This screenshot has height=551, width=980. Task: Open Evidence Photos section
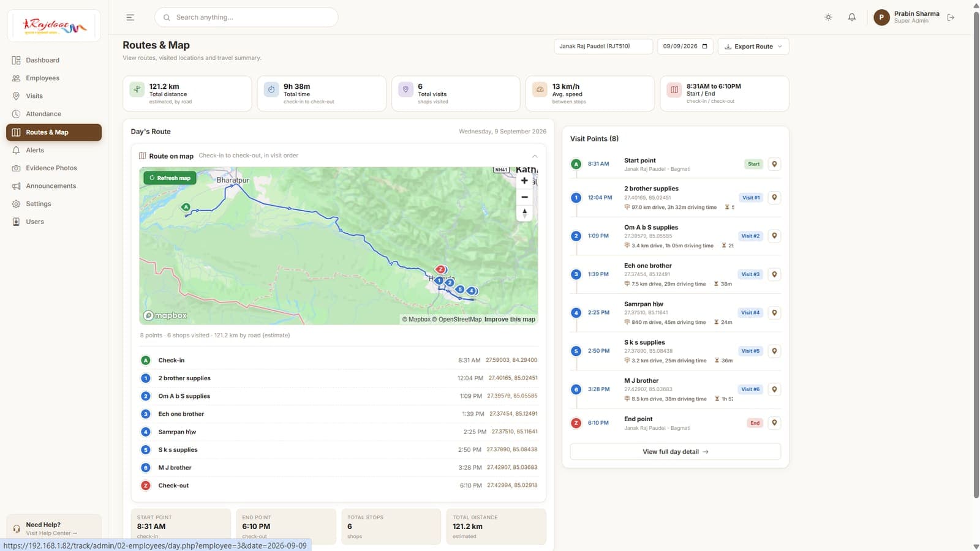(x=54, y=168)
